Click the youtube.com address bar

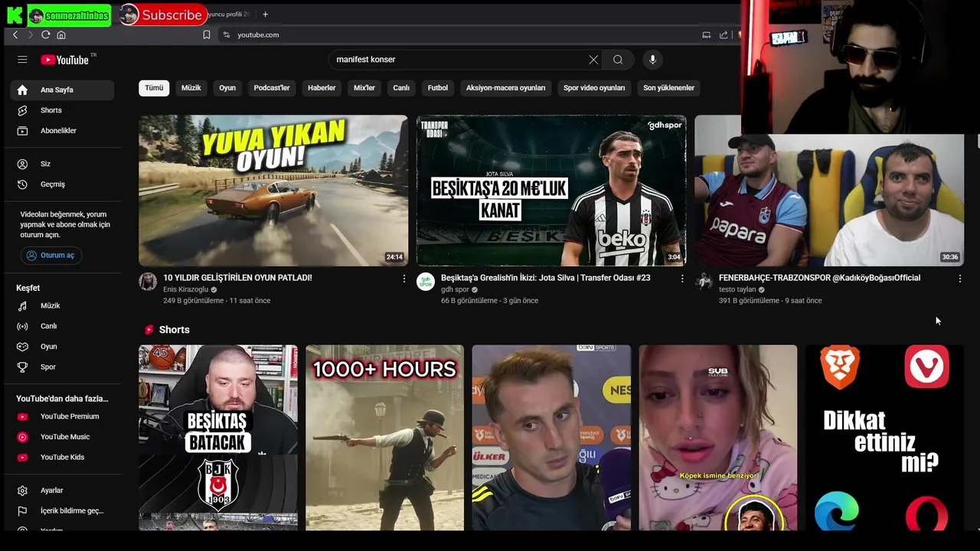pyautogui.click(x=459, y=34)
